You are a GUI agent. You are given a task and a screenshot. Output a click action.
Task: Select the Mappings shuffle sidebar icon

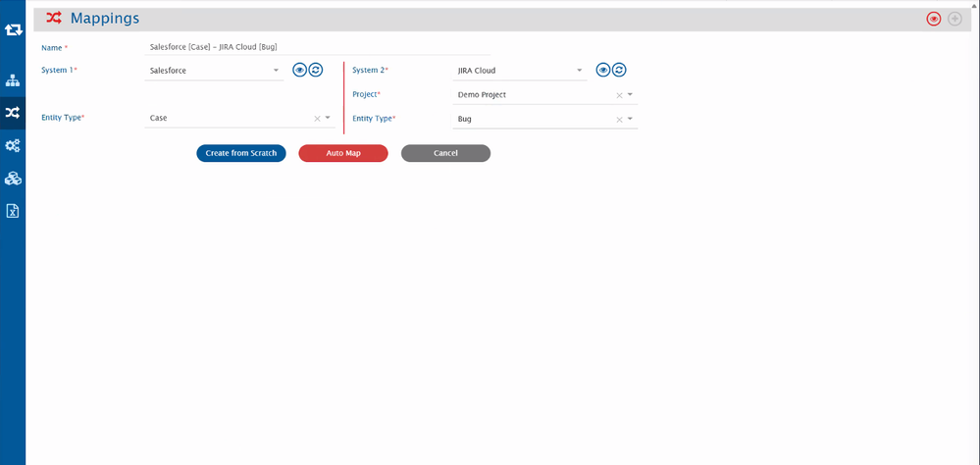point(13,113)
